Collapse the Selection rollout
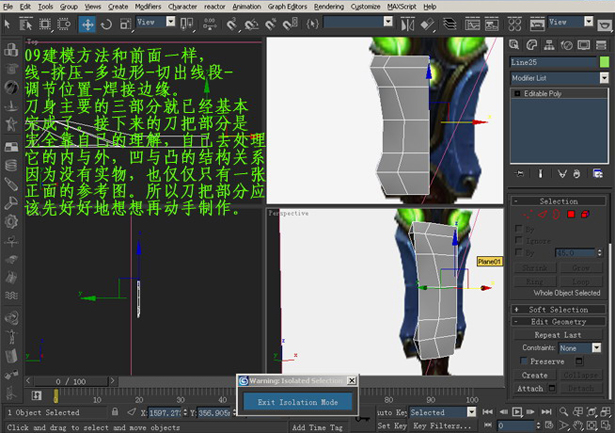Screen dimensions: 615x433 click(558, 201)
